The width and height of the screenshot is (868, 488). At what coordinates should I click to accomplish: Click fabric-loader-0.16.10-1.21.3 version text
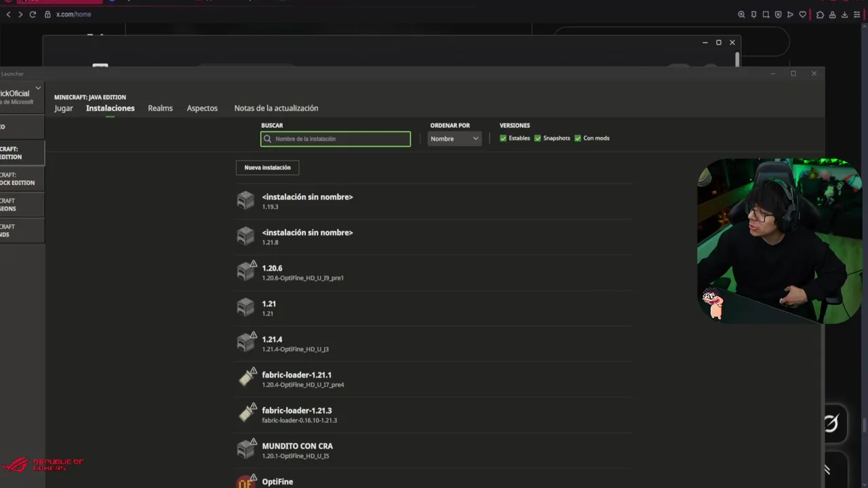pyautogui.click(x=299, y=420)
